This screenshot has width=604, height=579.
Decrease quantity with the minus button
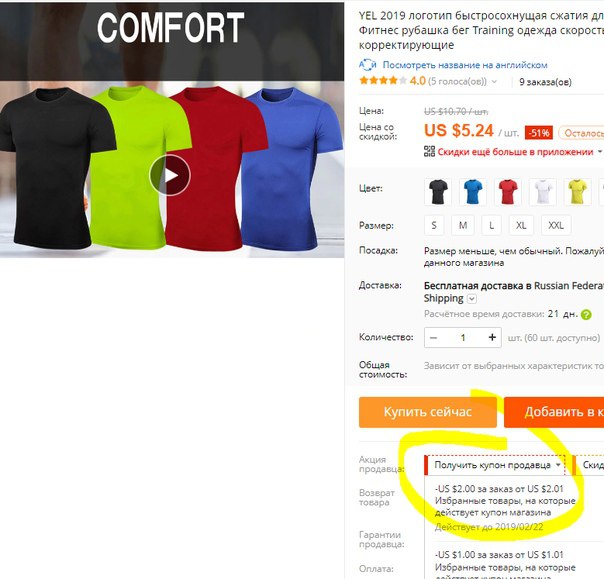434,337
